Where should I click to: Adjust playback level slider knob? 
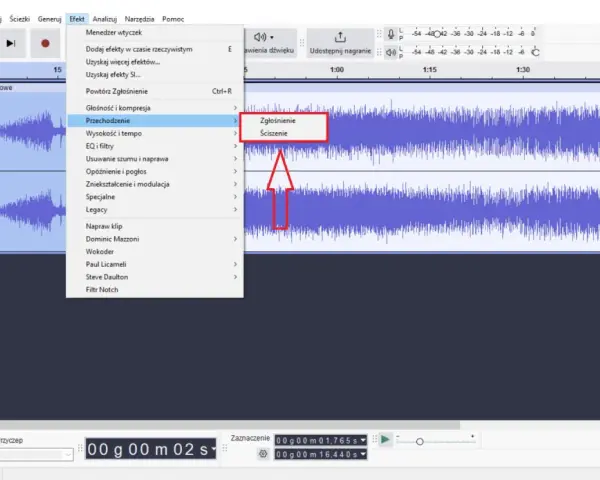(x=536, y=52)
